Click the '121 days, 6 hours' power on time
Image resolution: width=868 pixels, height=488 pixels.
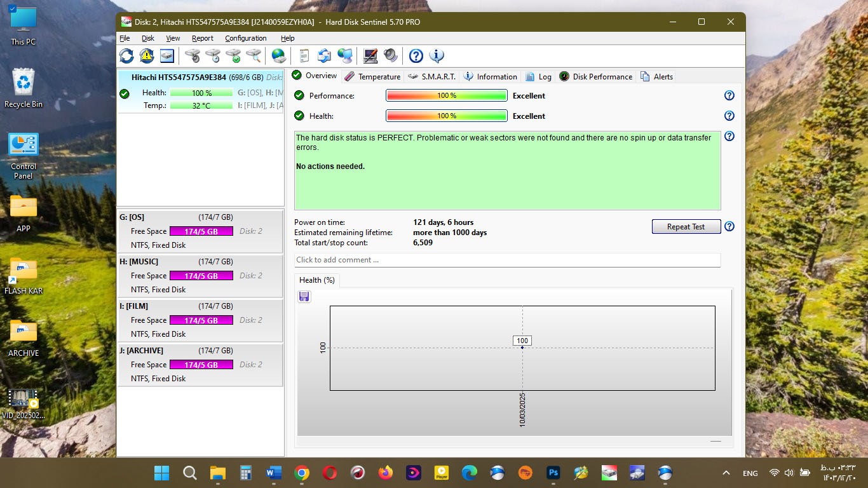pos(444,222)
